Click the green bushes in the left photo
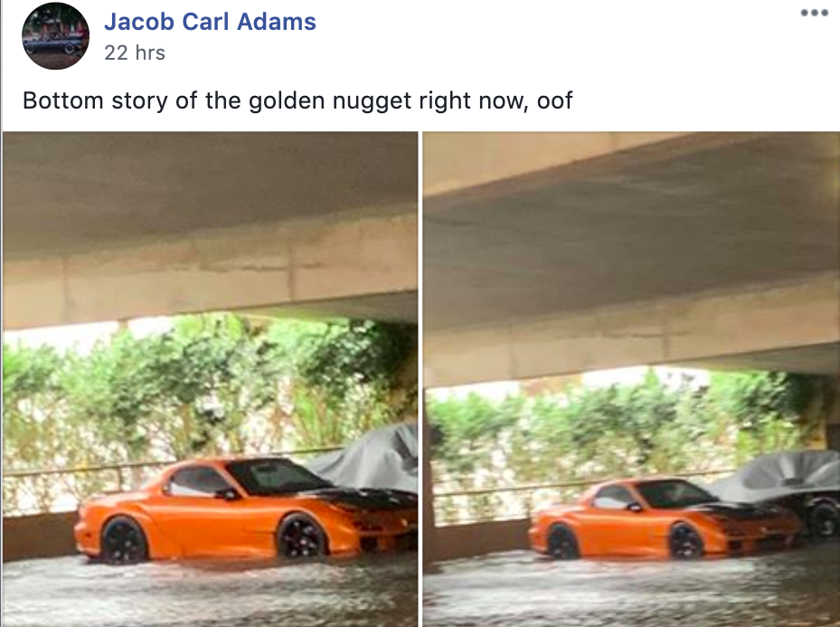Screen dimensions: 840x627 pos(210,391)
